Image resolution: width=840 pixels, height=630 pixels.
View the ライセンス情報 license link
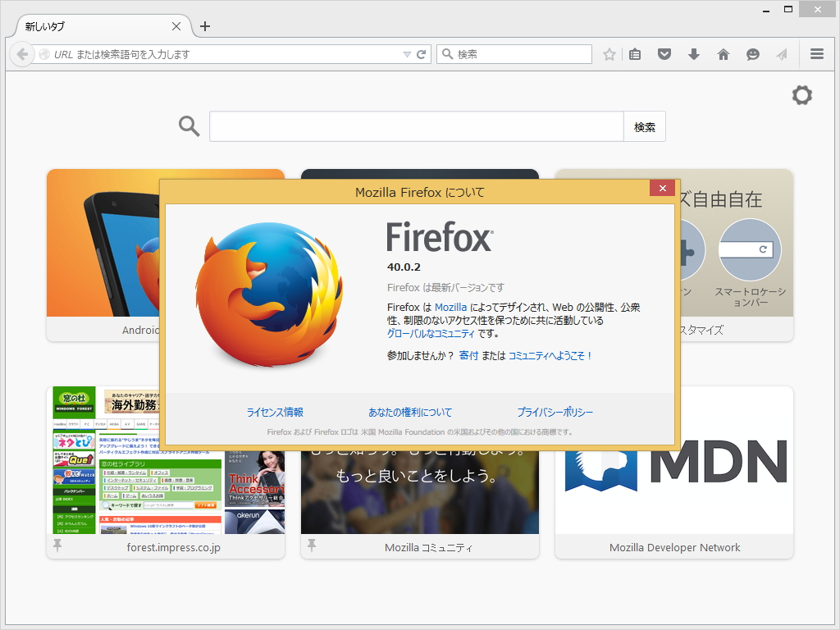[275, 412]
